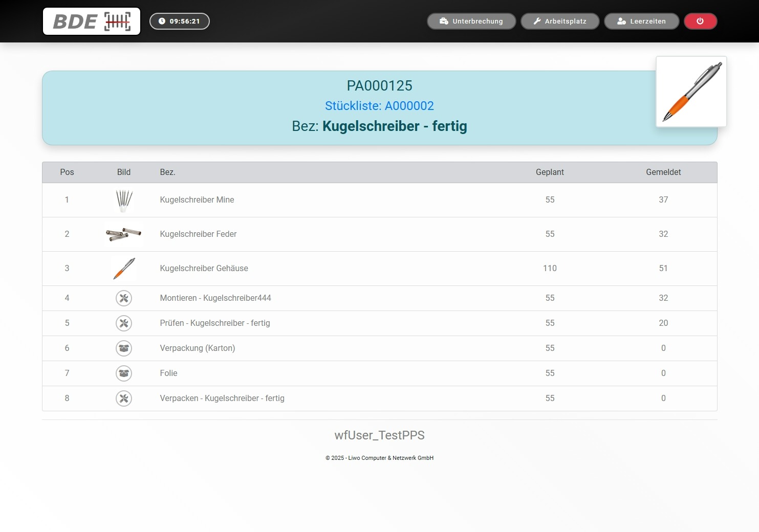Click the orange pen product image

(691, 92)
